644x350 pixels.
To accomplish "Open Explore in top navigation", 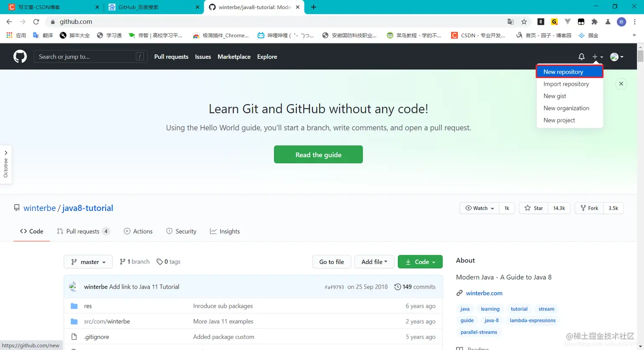I will [267, 57].
